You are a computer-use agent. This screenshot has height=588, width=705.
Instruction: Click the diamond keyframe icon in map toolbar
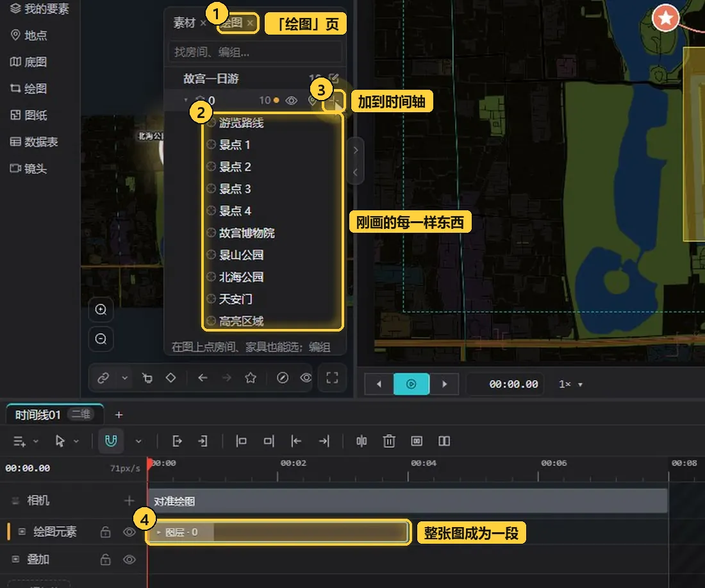click(171, 378)
